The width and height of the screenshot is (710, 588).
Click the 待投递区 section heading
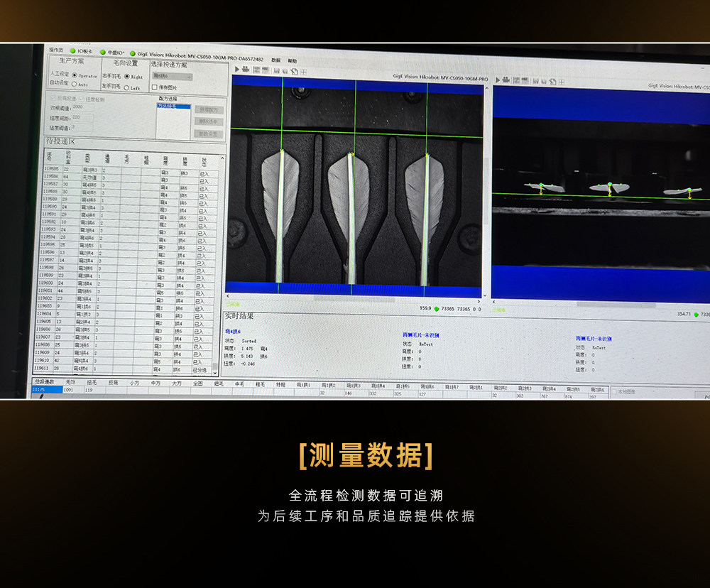pos(60,142)
